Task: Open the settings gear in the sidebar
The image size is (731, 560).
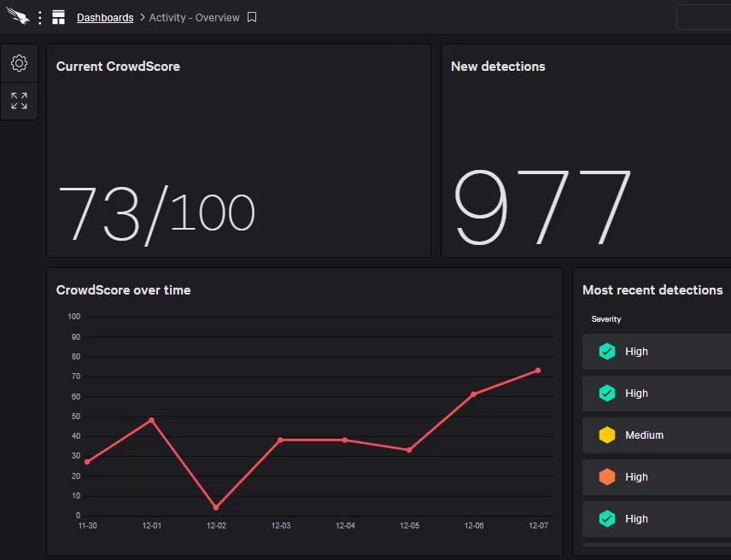Action: [x=19, y=63]
